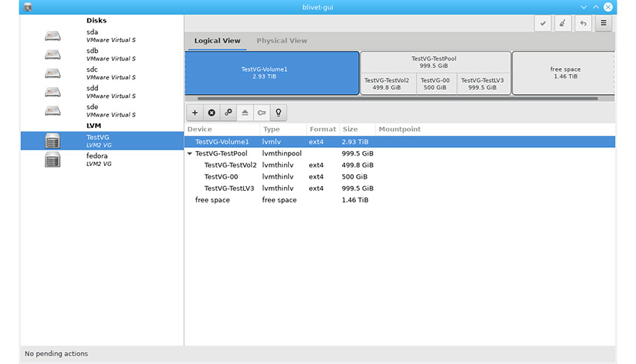This screenshot has height=364, width=636.
Task: Select the Logical View tab
Action: 217,41
